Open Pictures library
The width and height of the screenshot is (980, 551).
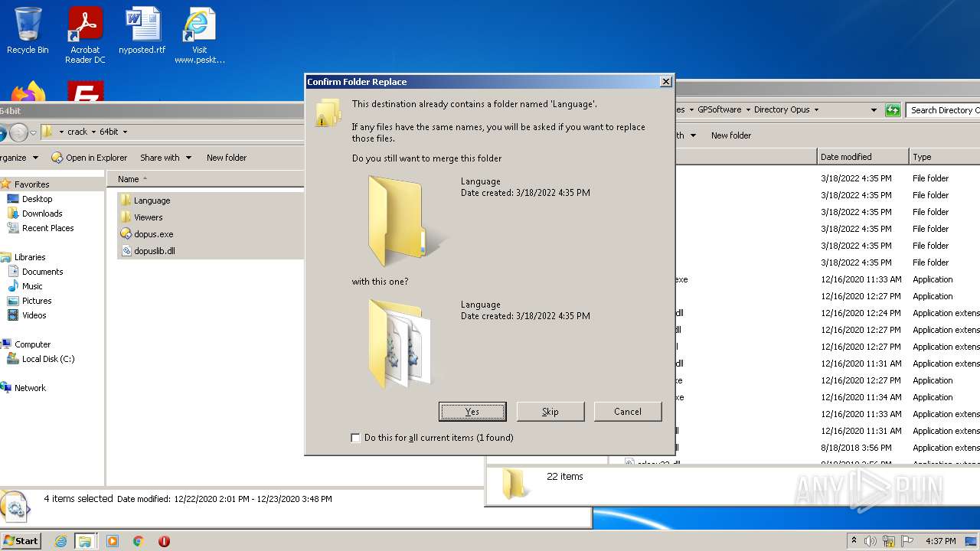[x=37, y=301]
